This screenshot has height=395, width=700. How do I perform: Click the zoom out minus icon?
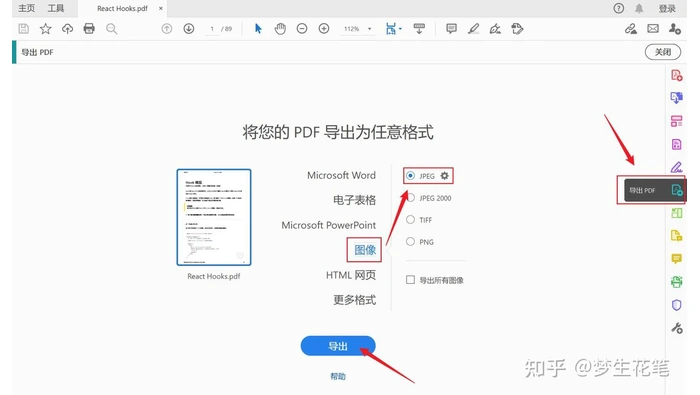click(302, 29)
